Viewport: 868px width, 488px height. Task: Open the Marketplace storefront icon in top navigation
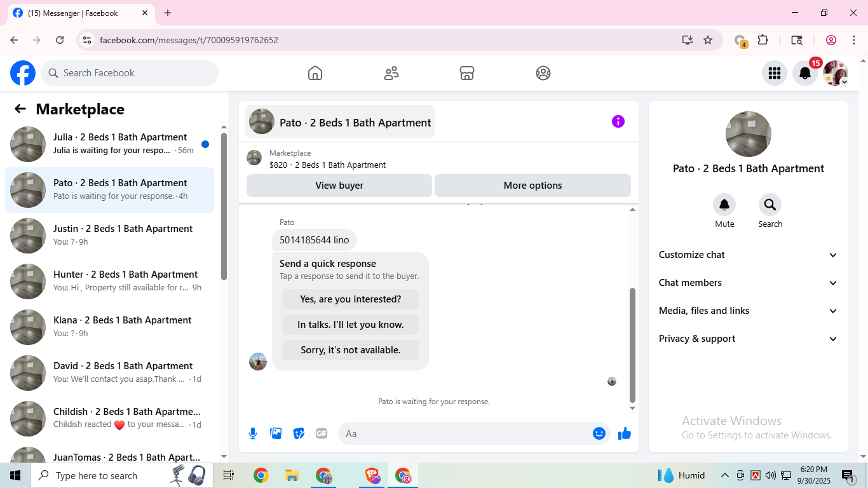tap(467, 73)
